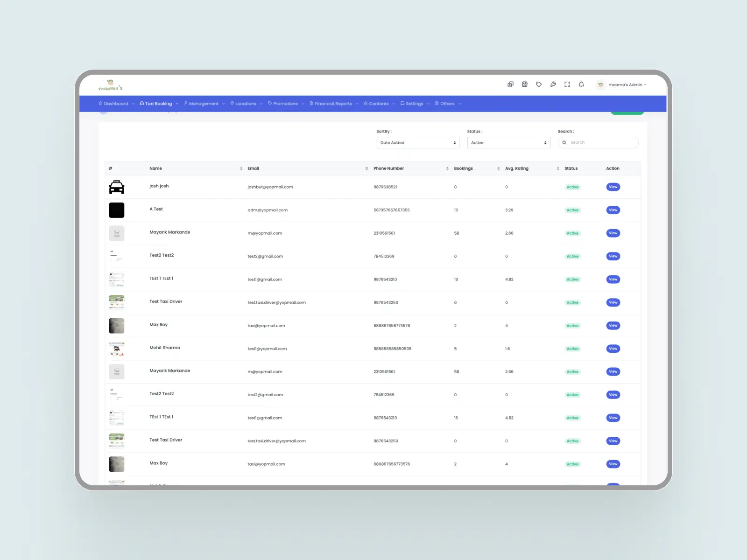The height and width of the screenshot is (560, 747).
Task: Click josh josh taxi avatar icon
Action: (116, 187)
